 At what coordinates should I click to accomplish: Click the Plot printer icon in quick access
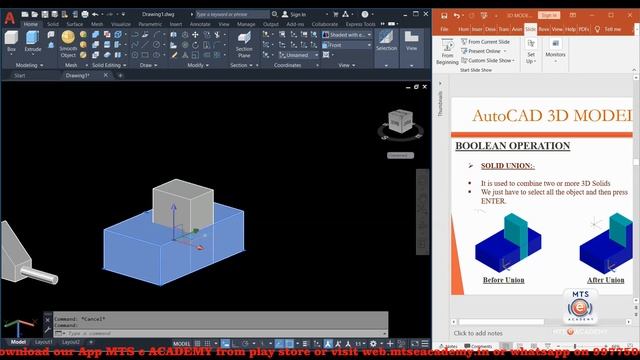85,14
